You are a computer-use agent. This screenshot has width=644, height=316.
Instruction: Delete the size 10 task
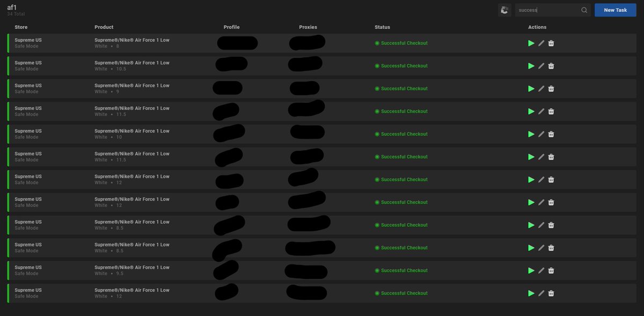point(551,134)
